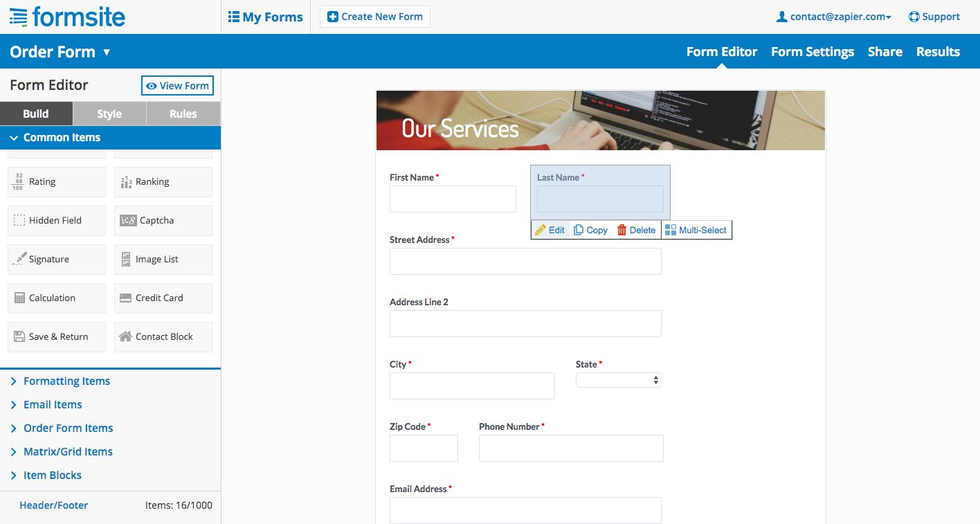The height and width of the screenshot is (524, 980).
Task: Choose the Save & Return item
Action: pos(57,337)
